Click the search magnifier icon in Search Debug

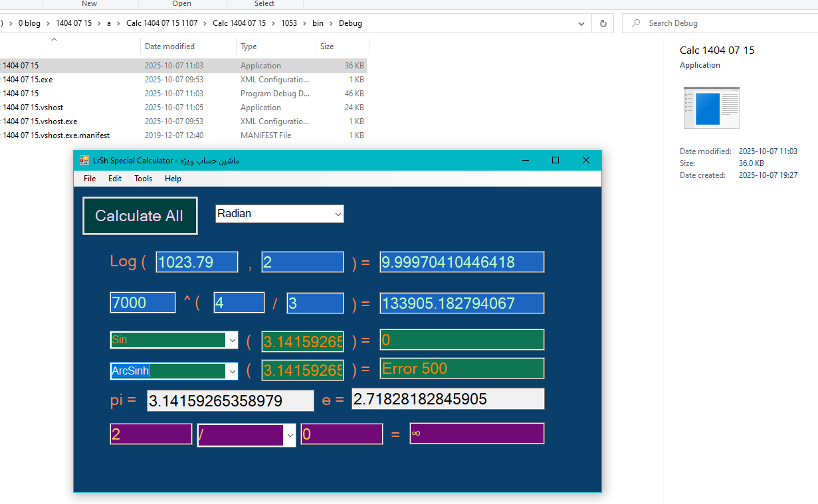tap(636, 23)
